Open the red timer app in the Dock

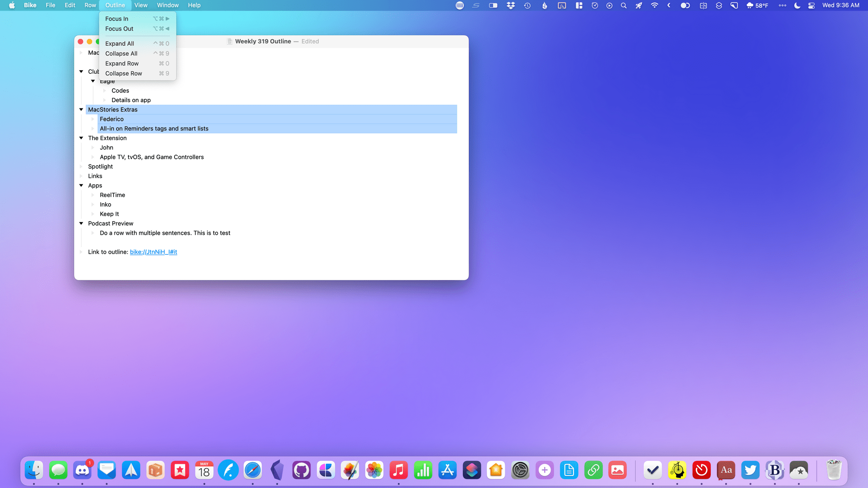click(x=701, y=470)
